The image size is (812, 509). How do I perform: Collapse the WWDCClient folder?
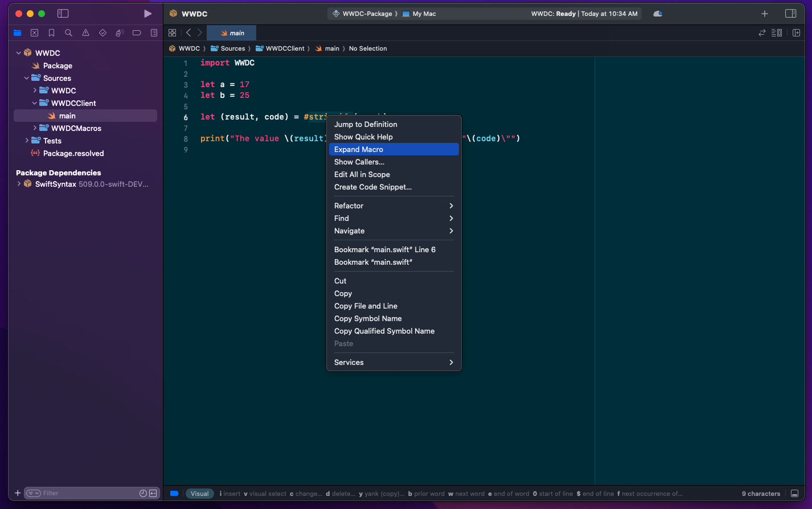point(35,103)
